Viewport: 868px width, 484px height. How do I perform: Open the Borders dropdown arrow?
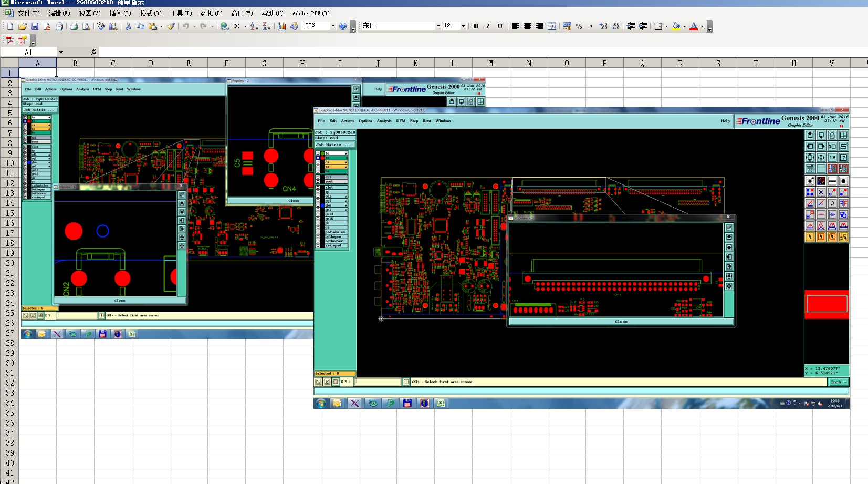666,26
